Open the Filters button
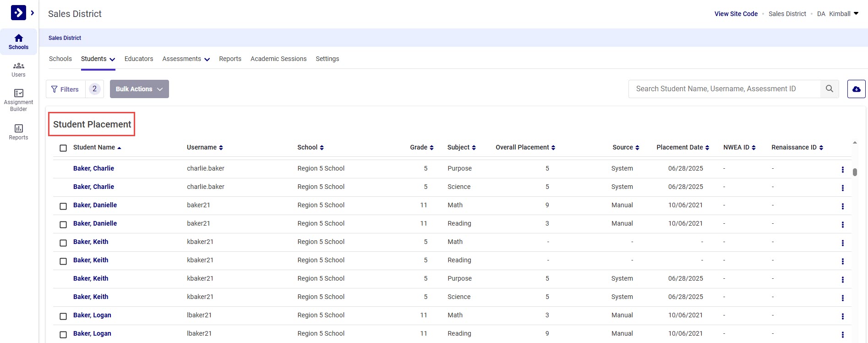Screen dimensions: 868x343 click(66, 89)
